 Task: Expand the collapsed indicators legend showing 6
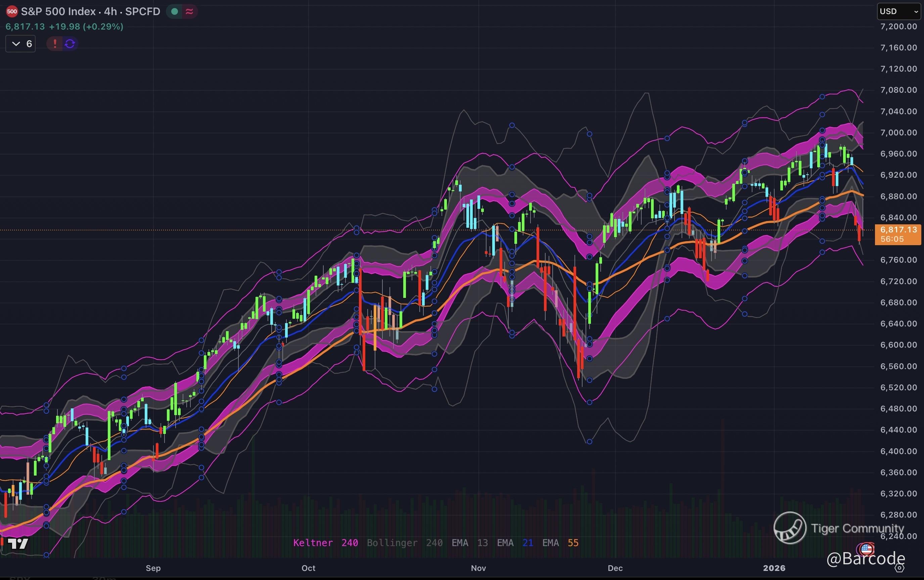(x=21, y=44)
